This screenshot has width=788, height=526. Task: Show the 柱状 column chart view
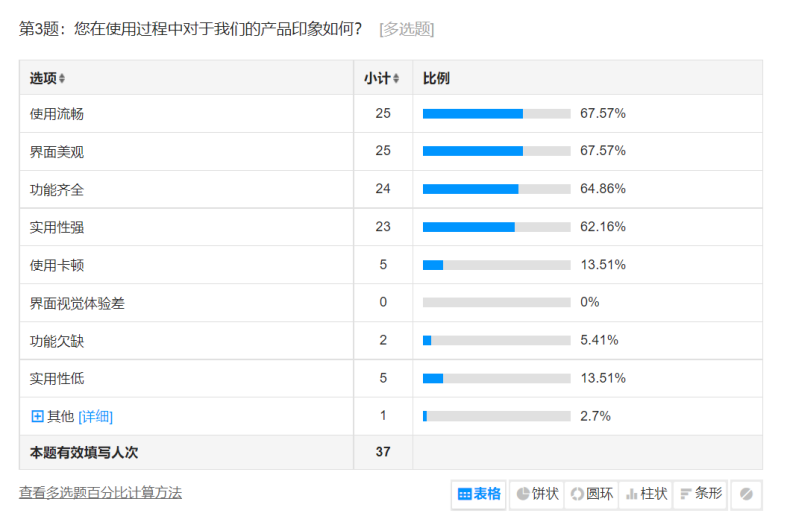(x=645, y=494)
